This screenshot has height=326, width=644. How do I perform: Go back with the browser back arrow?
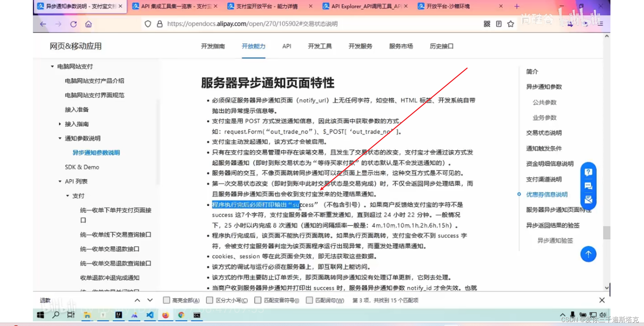43,24
